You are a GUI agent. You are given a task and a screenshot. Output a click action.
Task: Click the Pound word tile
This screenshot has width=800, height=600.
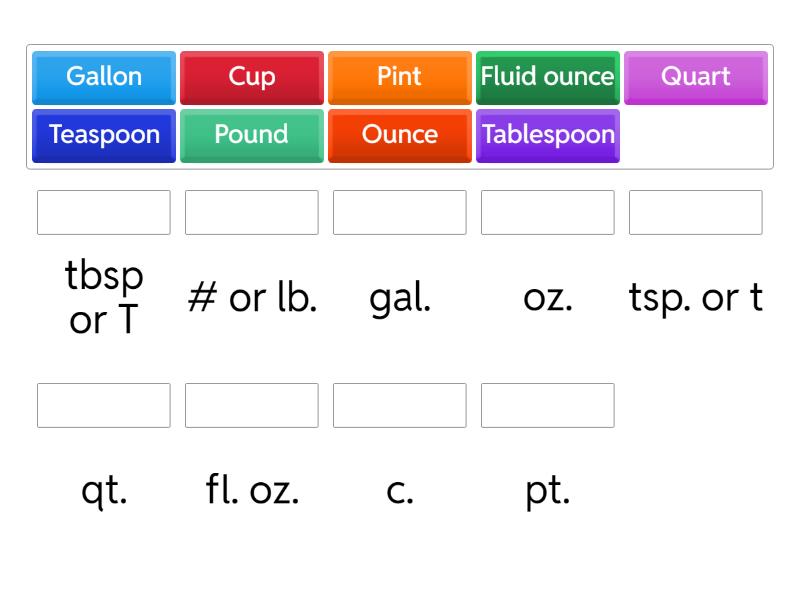pyautogui.click(x=251, y=135)
